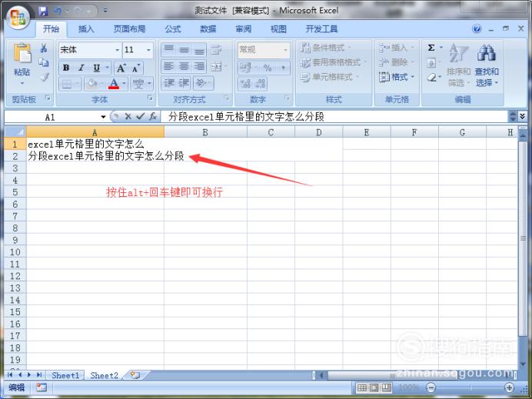Save the workbook via quick access

click(x=43, y=12)
